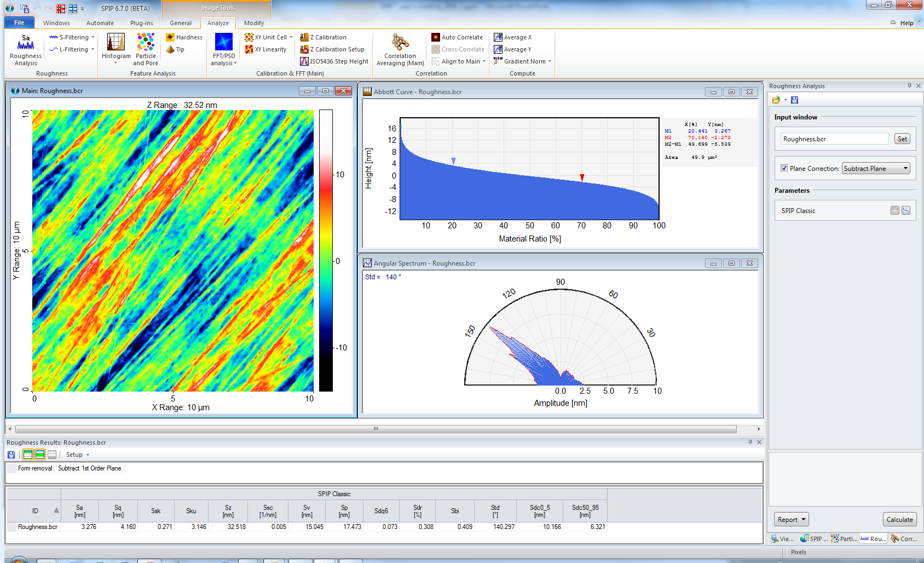Image resolution: width=924 pixels, height=563 pixels.
Task: Run ISO5436 Step Height analysis
Action: (334, 61)
